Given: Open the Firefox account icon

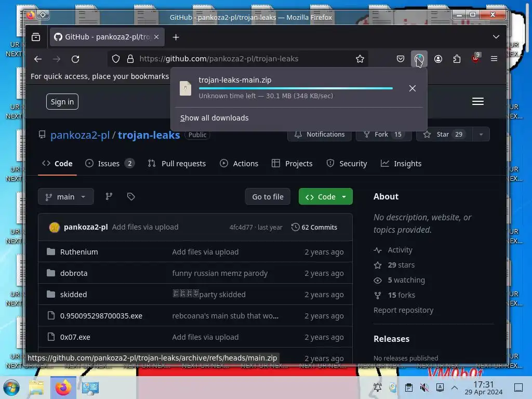Looking at the screenshot, I should pos(438,59).
